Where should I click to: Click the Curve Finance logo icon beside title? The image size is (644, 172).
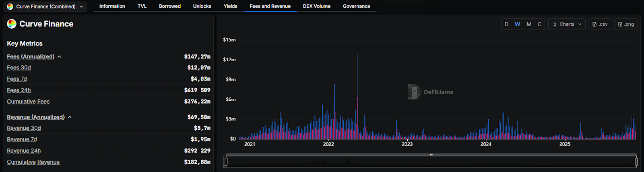pos(12,24)
